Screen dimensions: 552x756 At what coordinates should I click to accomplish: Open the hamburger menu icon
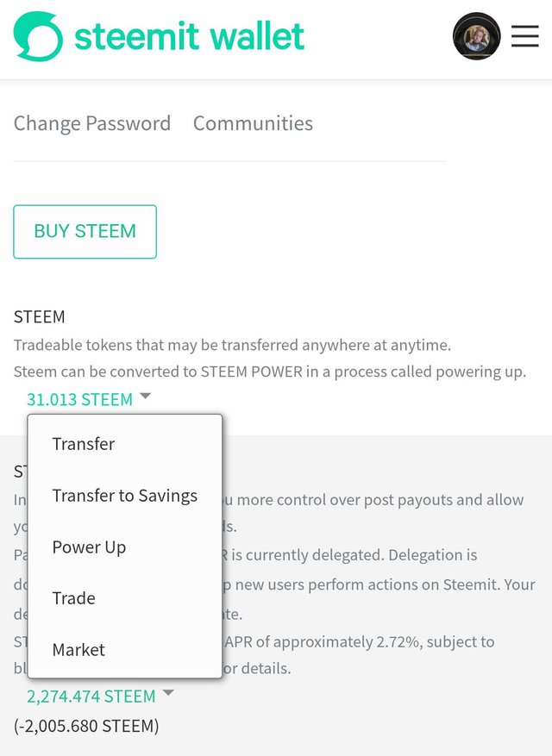pos(525,36)
